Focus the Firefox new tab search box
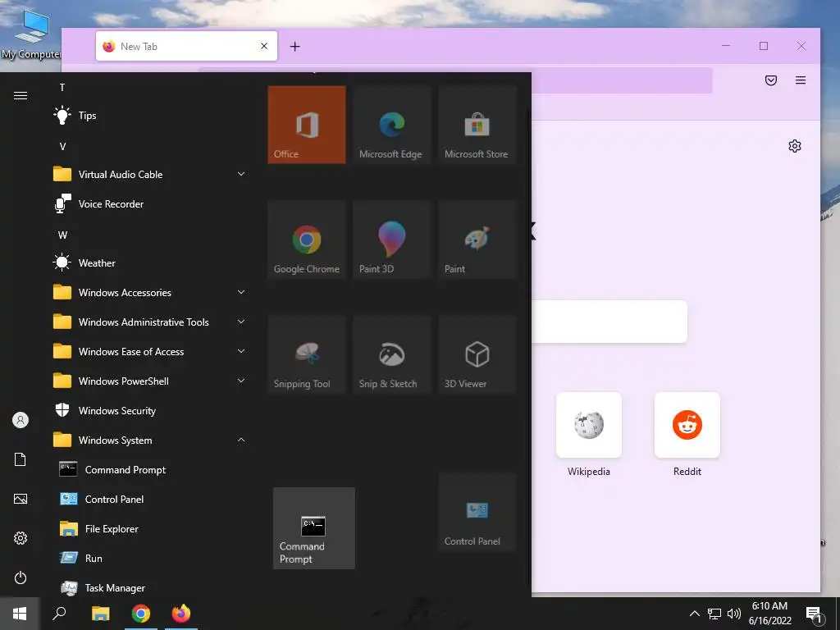 tap(609, 322)
